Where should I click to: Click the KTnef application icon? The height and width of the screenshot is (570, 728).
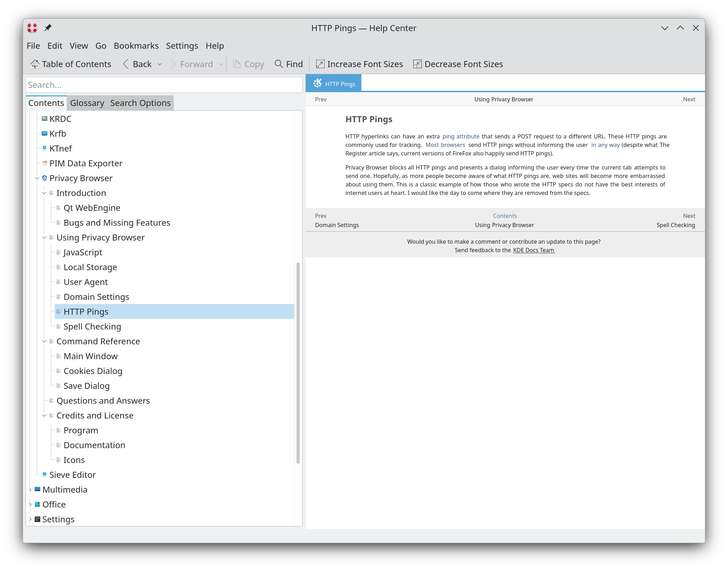pos(45,148)
